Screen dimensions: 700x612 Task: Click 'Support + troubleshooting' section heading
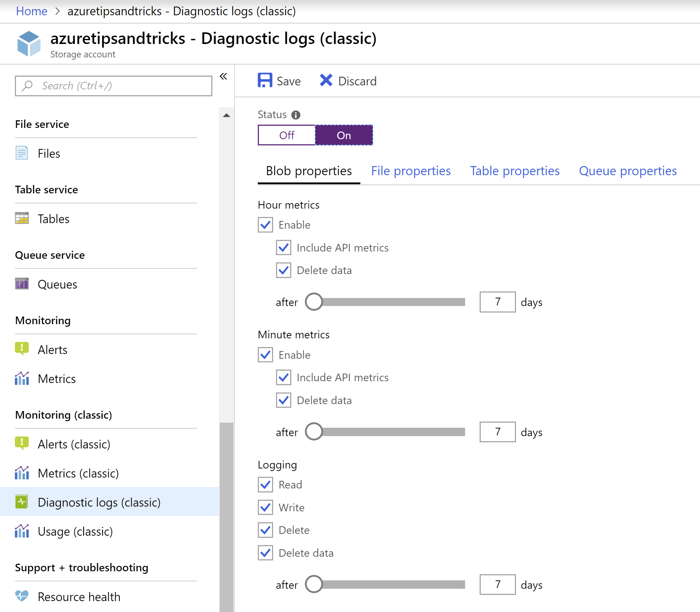[82, 568]
